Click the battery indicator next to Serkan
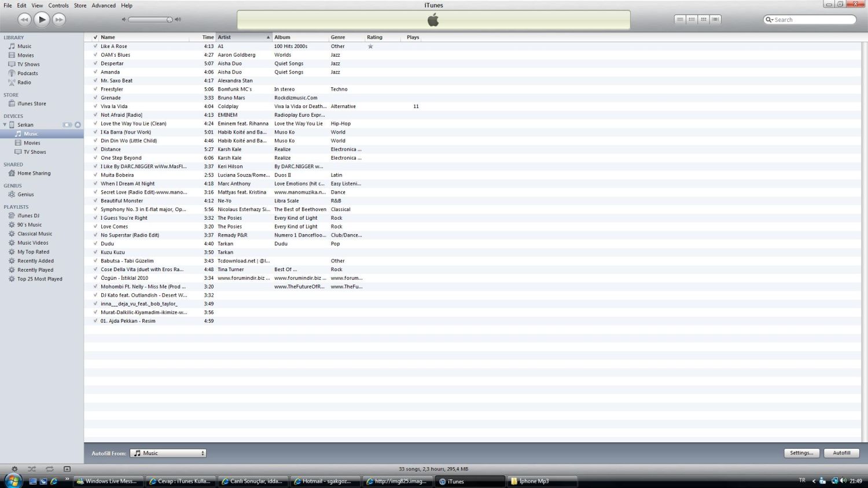This screenshot has height=488, width=868. tap(68, 125)
